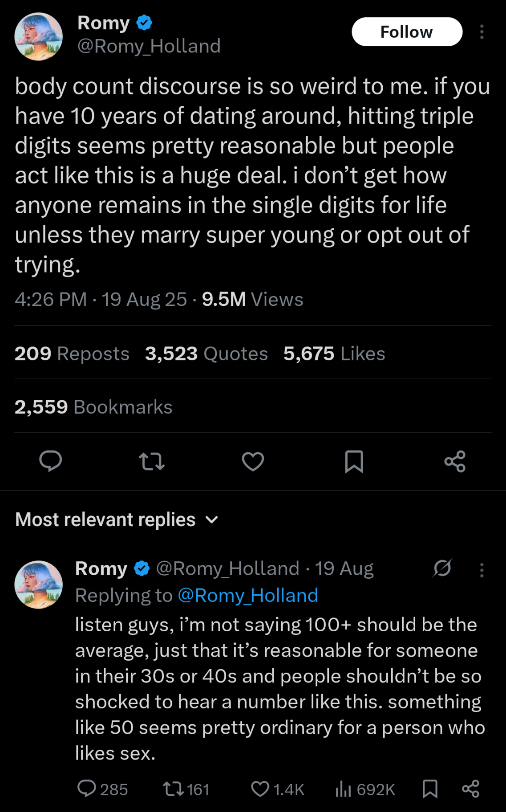Screen dimensions: 506x812
Task: Bookmark the main post
Action: 354,461
